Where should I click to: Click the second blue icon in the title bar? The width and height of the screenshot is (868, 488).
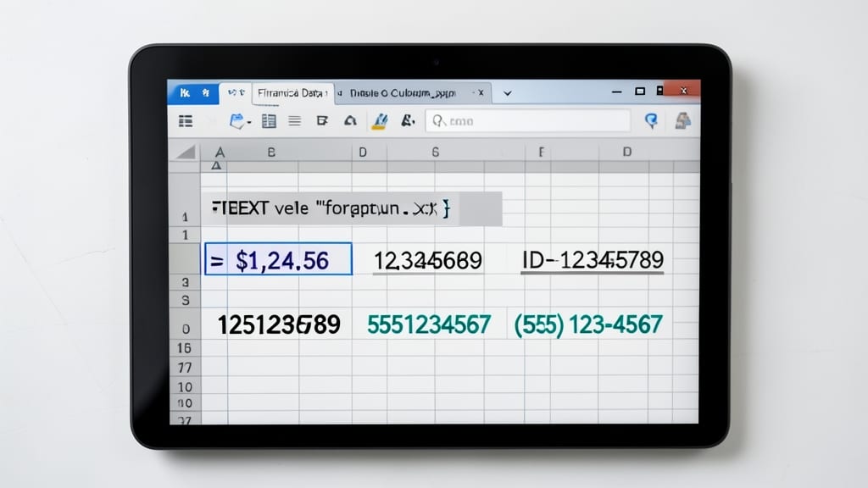point(206,93)
